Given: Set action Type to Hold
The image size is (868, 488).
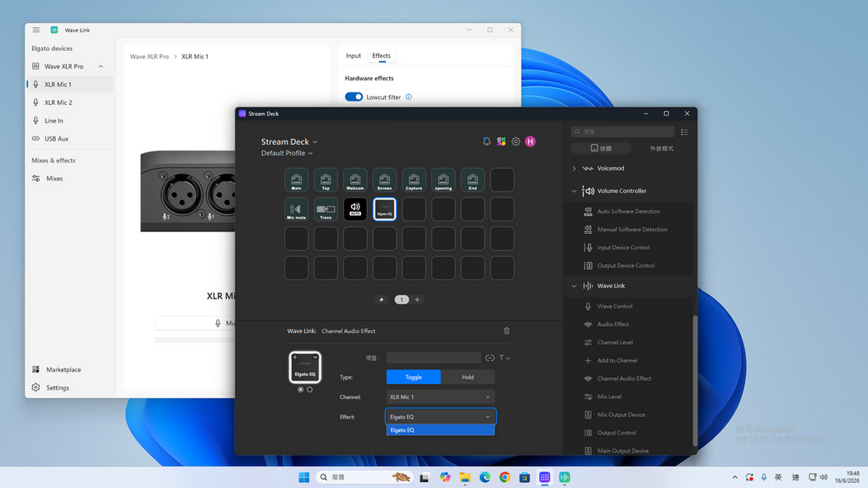Looking at the screenshot, I should (468, 377).
